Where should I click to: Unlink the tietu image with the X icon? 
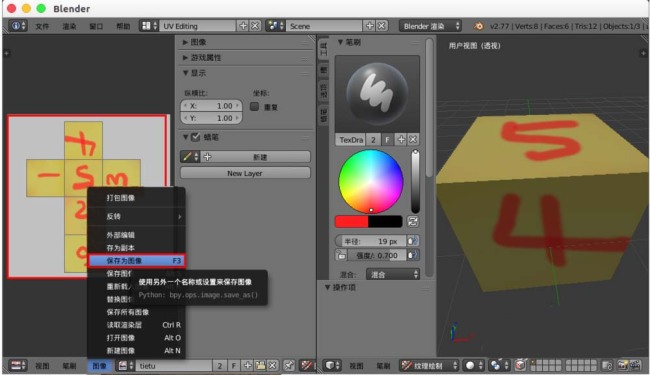click(272, 365)
